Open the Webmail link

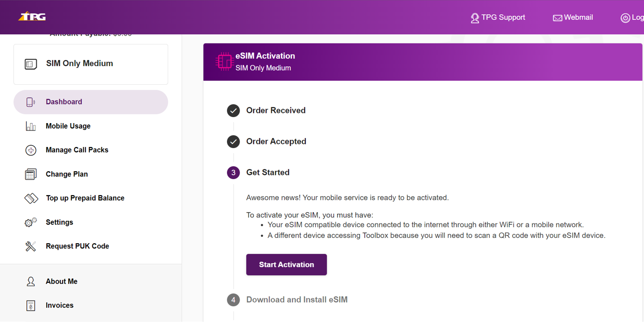(x=578, y=17)
